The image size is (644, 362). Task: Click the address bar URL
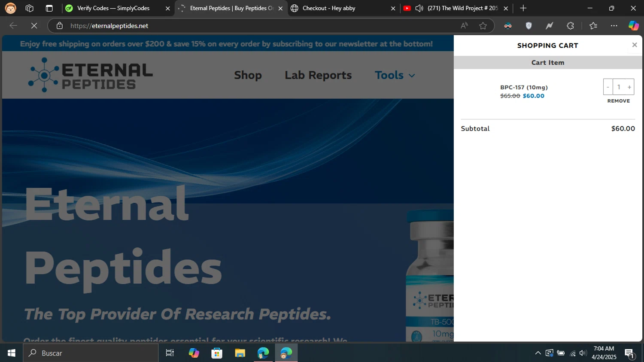tap(109, 26)
